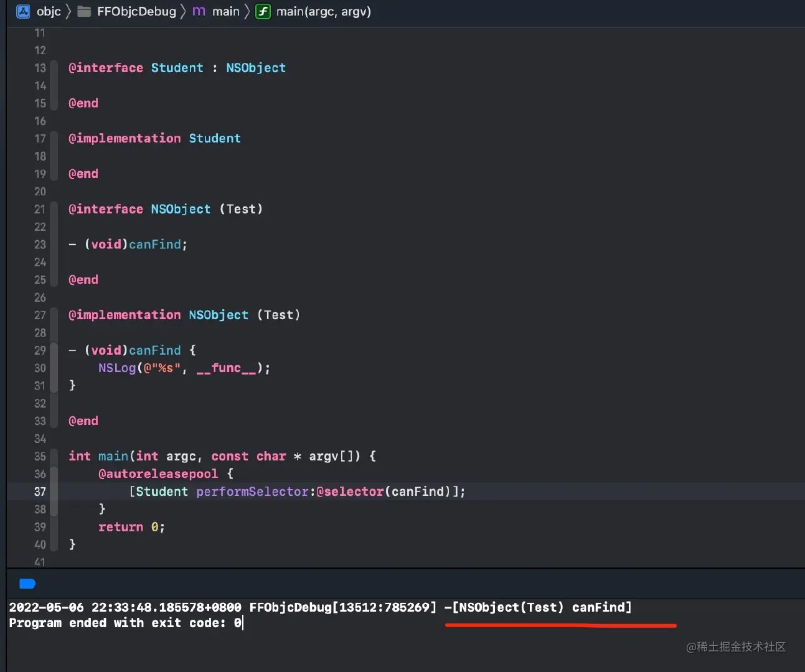Screen dimensions: 805x672
Task: Click 'FFObjcDebug[13512:785269]' in console
Action: click(x=343, y=607)
